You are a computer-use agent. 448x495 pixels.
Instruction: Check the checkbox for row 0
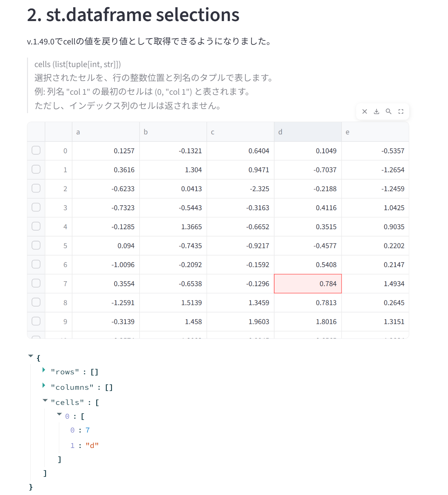point(36,150)
